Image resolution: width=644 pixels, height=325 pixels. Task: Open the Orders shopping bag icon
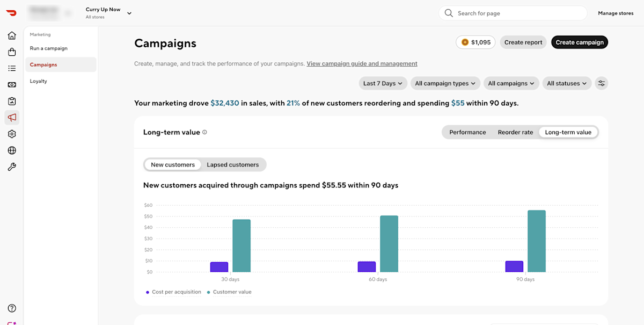(12, 52)
